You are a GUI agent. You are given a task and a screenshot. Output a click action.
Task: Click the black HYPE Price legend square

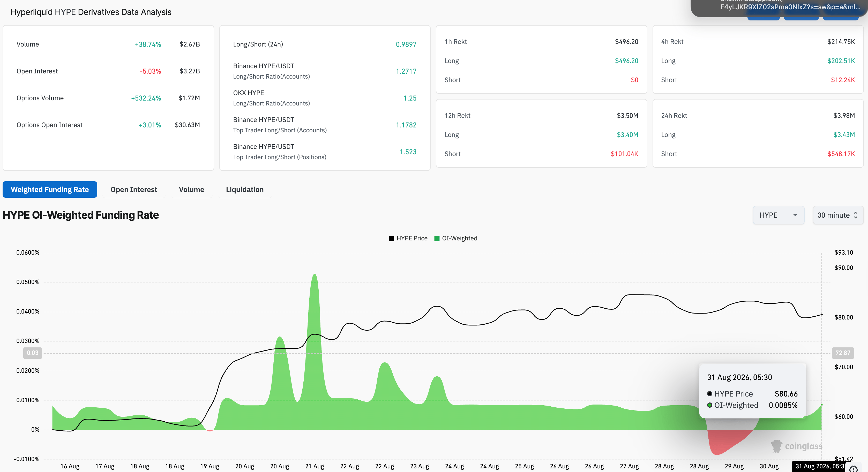[391, 238]
